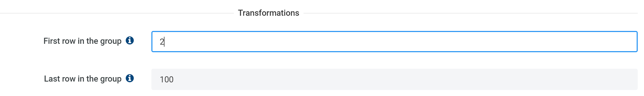644x96 pixels.
Task: Click empty area inside Last row input
Action: (393, 79)
